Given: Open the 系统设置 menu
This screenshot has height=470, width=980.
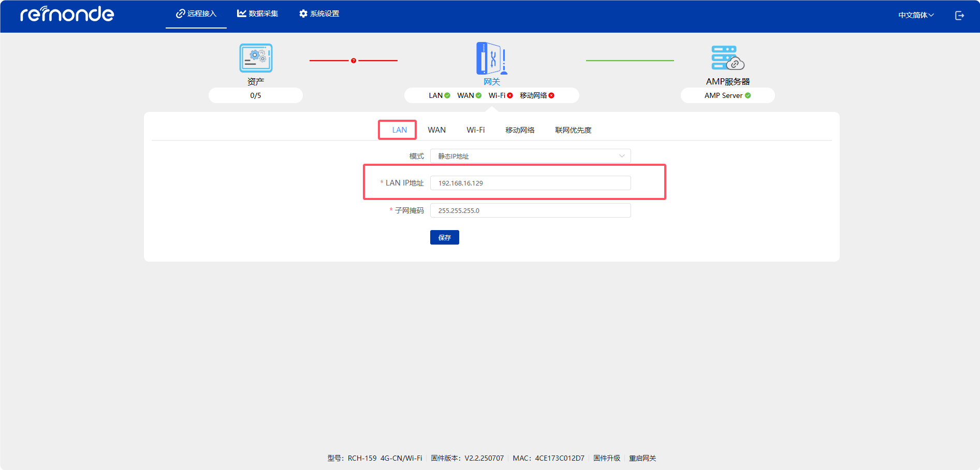Looking at the screenshot, I should 319,14.
